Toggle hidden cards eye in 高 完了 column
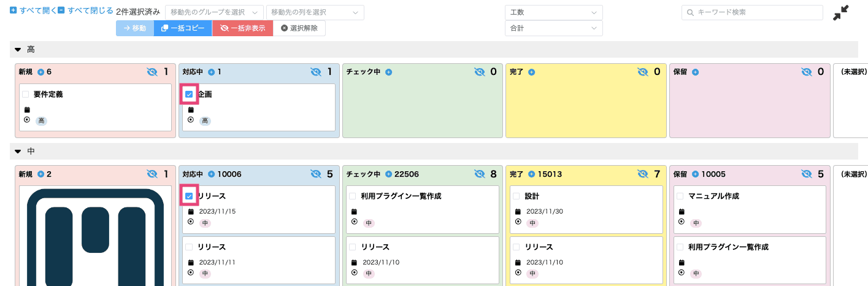 [x=643, y=72]
